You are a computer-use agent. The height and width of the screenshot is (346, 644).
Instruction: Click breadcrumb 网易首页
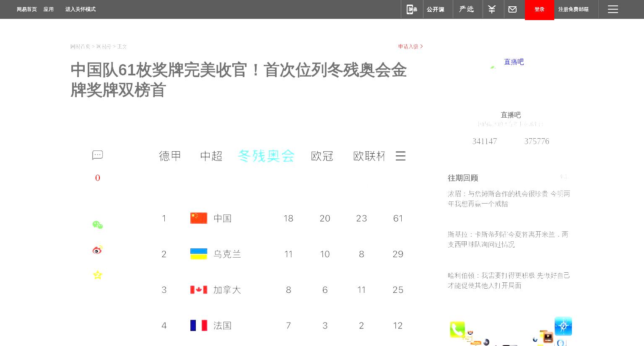(80, 46)
